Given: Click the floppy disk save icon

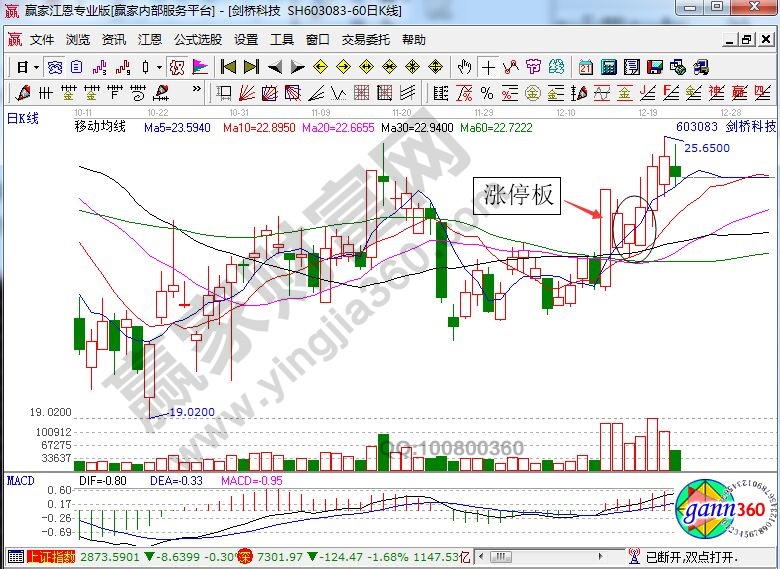Looking at the screenshot, I should coord(655,67).
